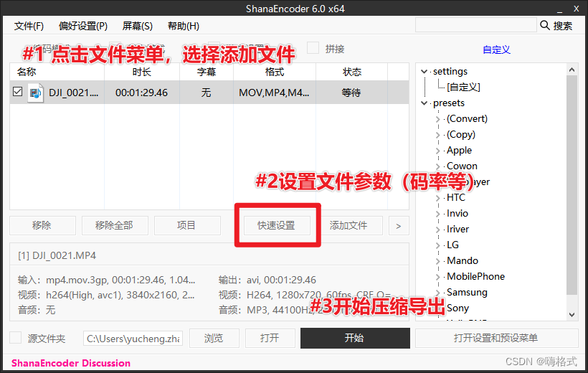588x373 pixels.
Task: Select the Apple tree item
Action: [459, 150]
